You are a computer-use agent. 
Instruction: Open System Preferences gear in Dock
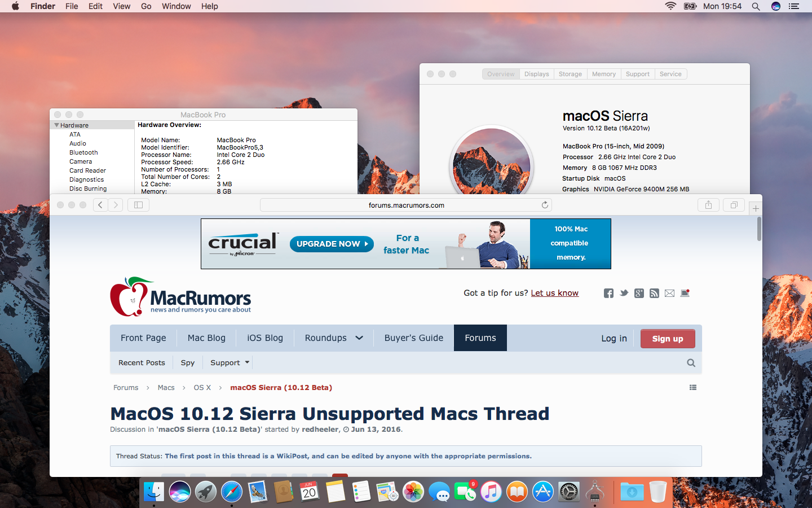click(x=568, y=492)
